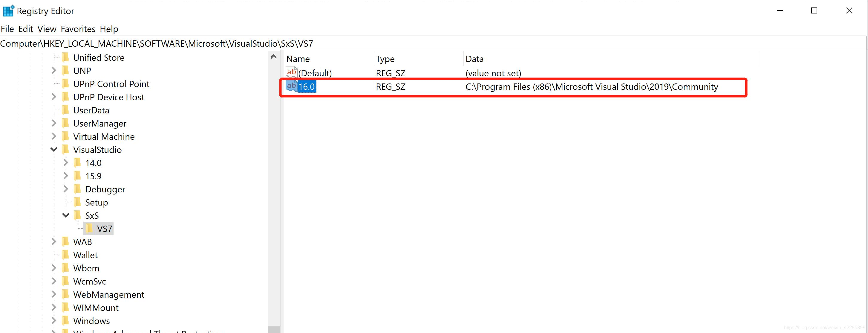Click the SxS folder icon
Screen dimensions: 868x333
[x=77, y=215]
